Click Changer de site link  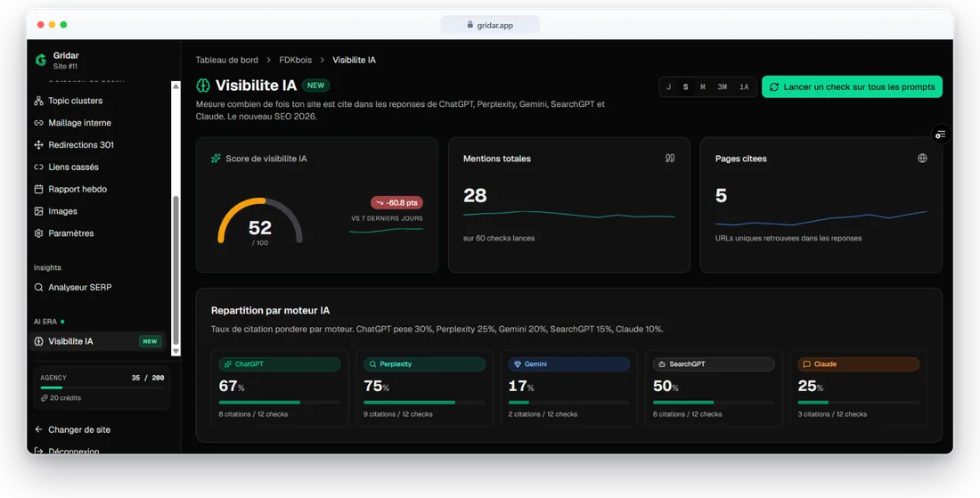(x=79, y=430)
